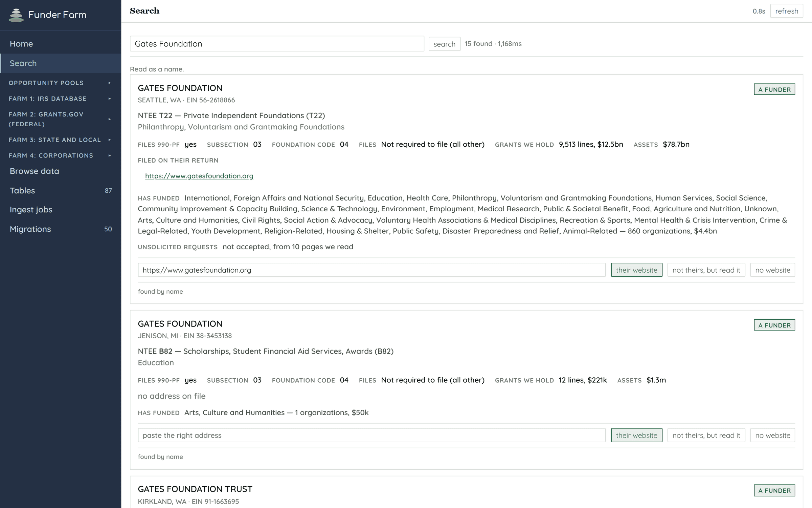812x508 pixels.
Task: Click website address field for Seattle Gates Foundation
Action: click(371, 270)
